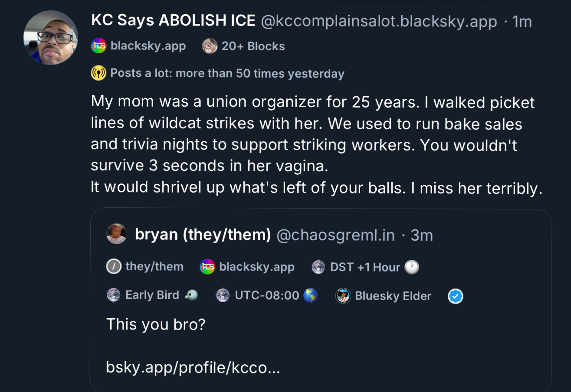Open the KC Says ABOLISH ICE display name
Image resolution: width=571 pixels, height=392 pixels.
point(173,21)
